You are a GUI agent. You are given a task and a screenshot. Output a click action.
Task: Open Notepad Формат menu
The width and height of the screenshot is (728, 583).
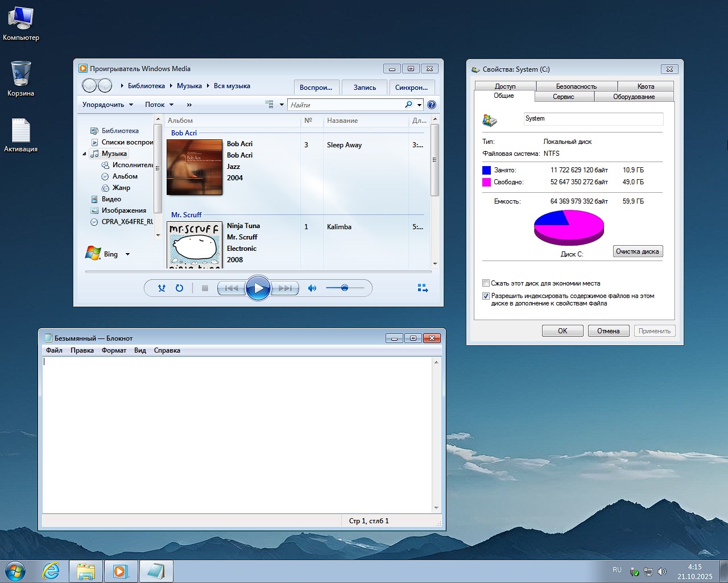coord(114,350)
